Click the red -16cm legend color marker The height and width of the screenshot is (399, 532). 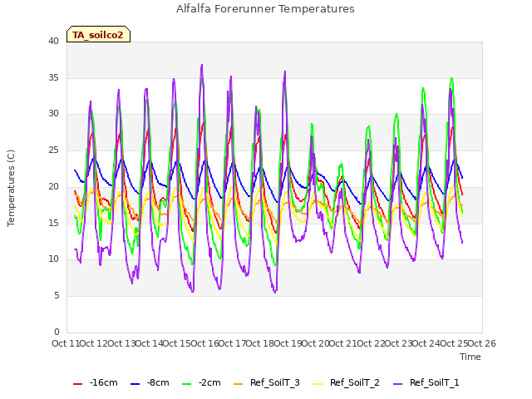pos(77,384)
